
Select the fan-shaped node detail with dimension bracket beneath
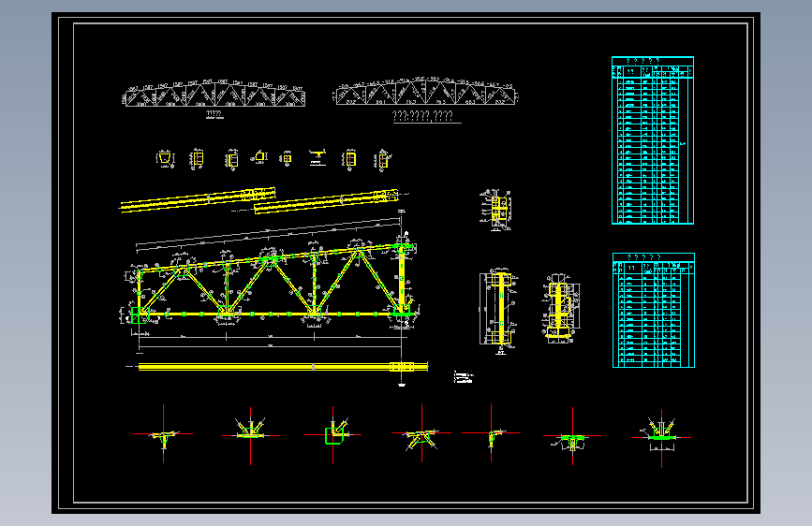(x=661, y=437)
